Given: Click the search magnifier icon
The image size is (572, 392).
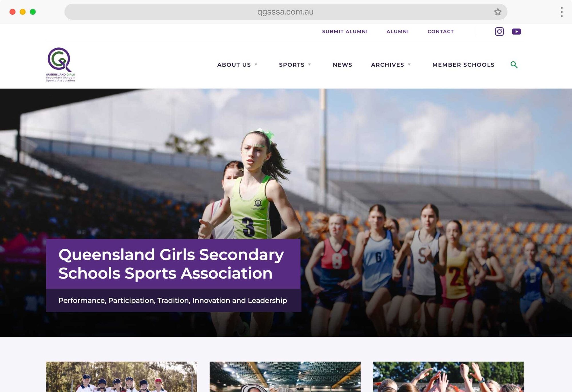Looking at the screenshot, I should click(514, 65).
